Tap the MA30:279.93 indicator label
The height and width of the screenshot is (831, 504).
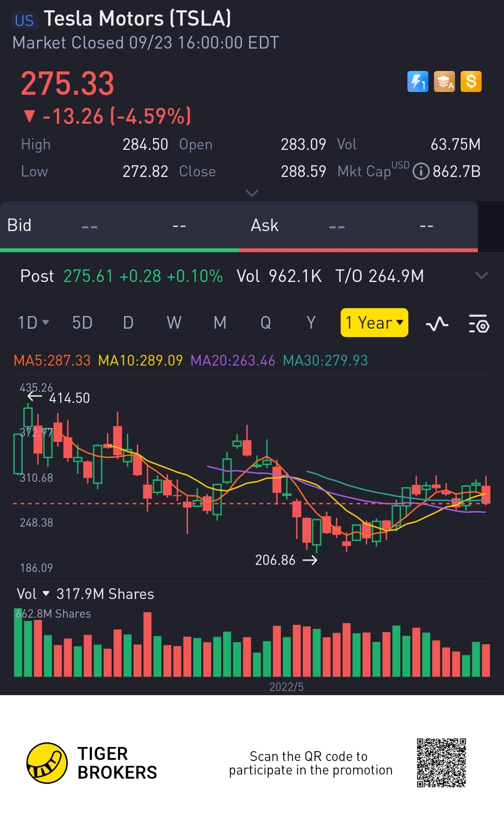pos(325,360)
